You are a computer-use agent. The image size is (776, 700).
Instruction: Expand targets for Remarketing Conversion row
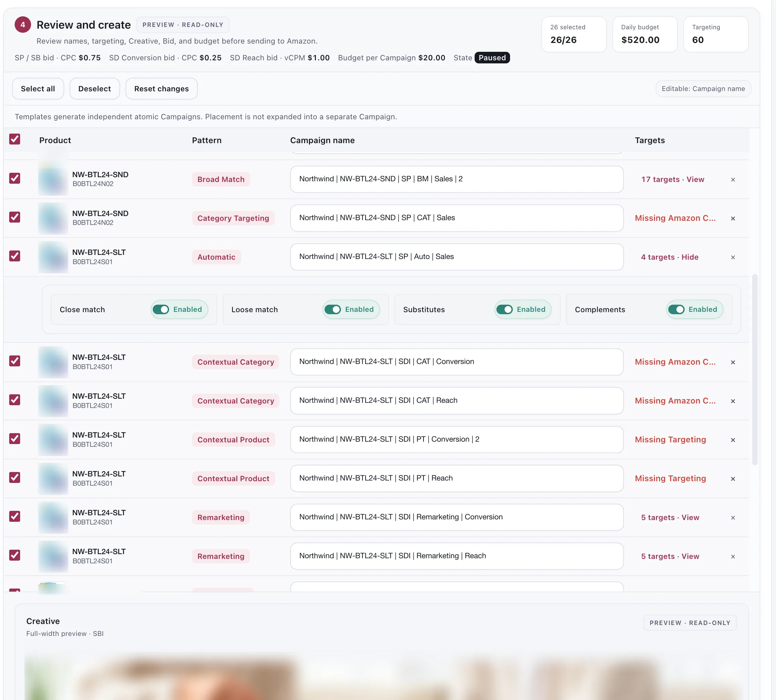[670, 517]
